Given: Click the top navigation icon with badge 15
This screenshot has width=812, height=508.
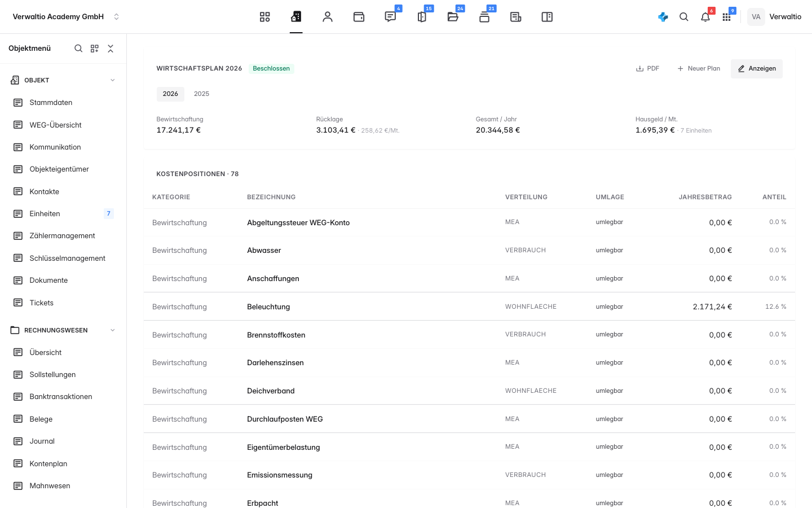Looking at the screenshot, I should coord(422,17).
